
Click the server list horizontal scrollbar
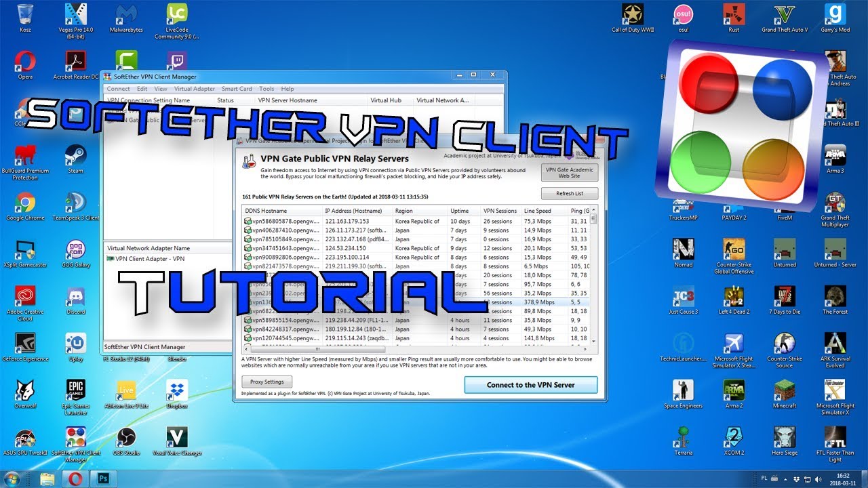[x=416, y=349]
